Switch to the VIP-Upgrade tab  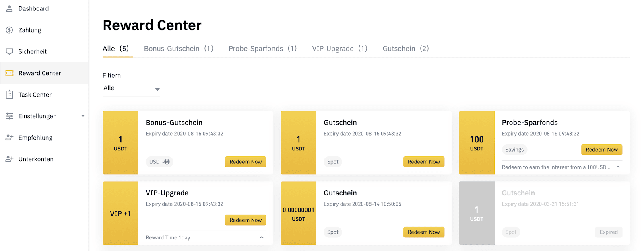click(x=340, y=49)
